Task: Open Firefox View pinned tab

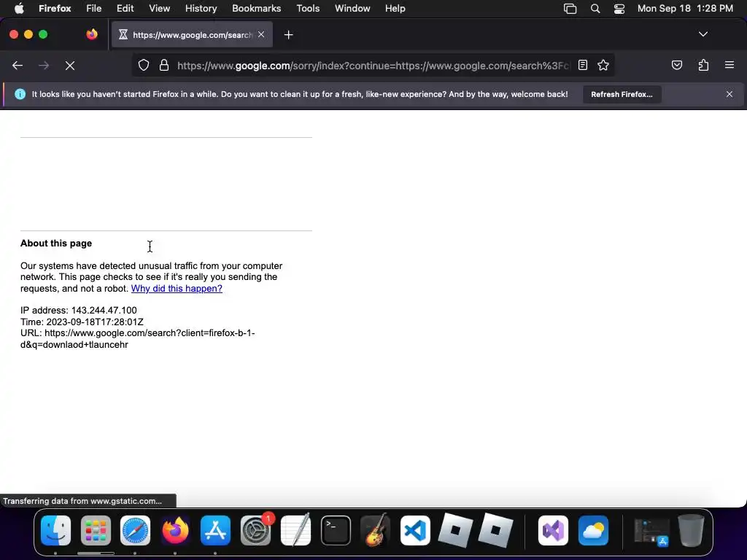Action: pos(92,34)
